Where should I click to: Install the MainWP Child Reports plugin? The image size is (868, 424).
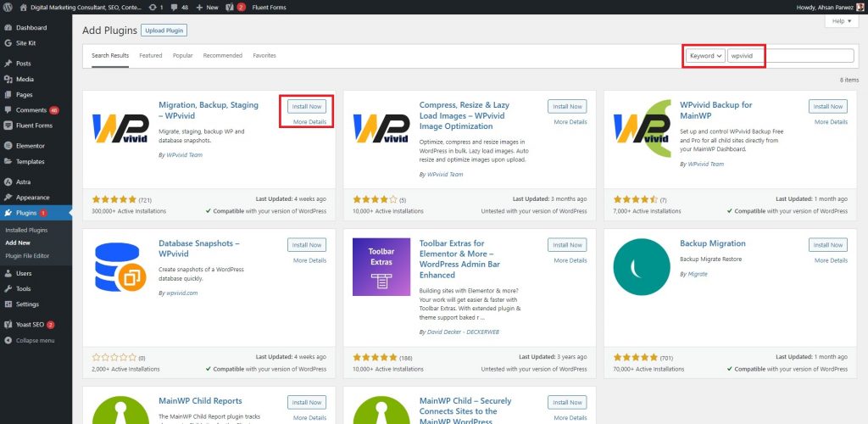click(307, 403)
